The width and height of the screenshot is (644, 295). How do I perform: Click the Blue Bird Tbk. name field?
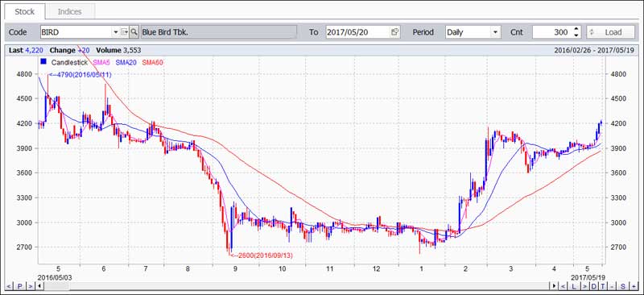click(218, 31)
